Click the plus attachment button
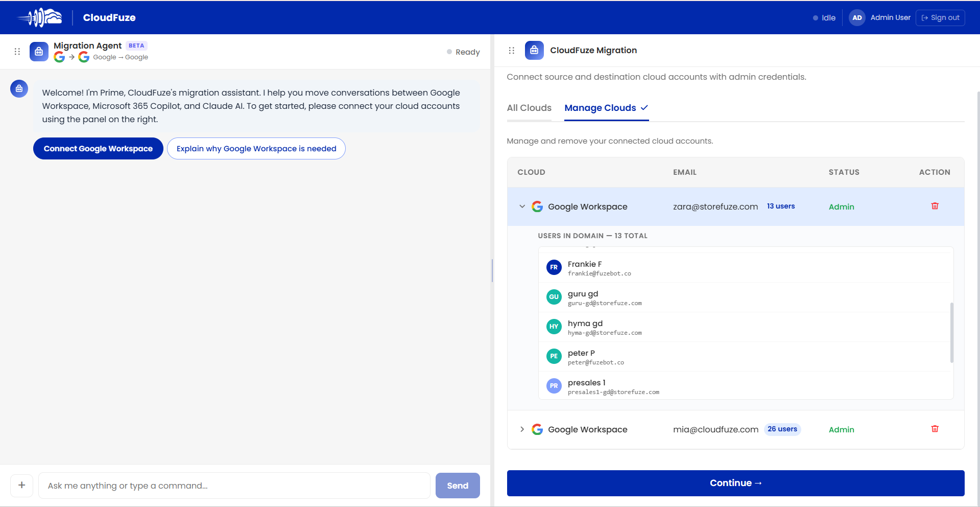The image size is (980, 507). click(22, 485)
